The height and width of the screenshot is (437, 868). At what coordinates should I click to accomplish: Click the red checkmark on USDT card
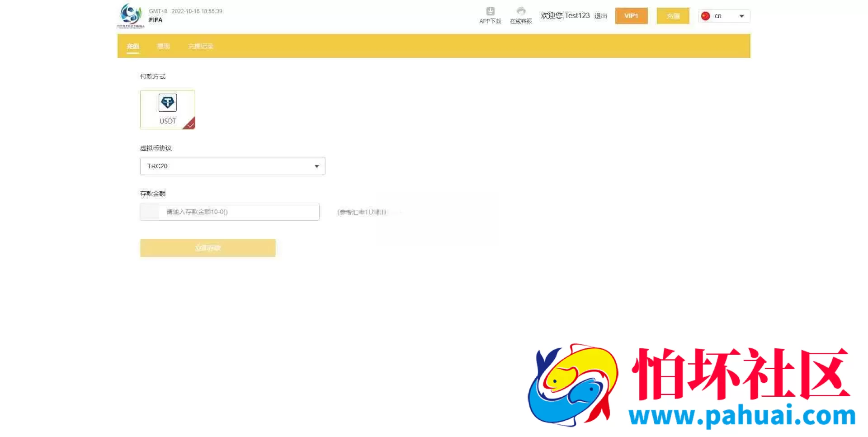(x=190, y=124)
